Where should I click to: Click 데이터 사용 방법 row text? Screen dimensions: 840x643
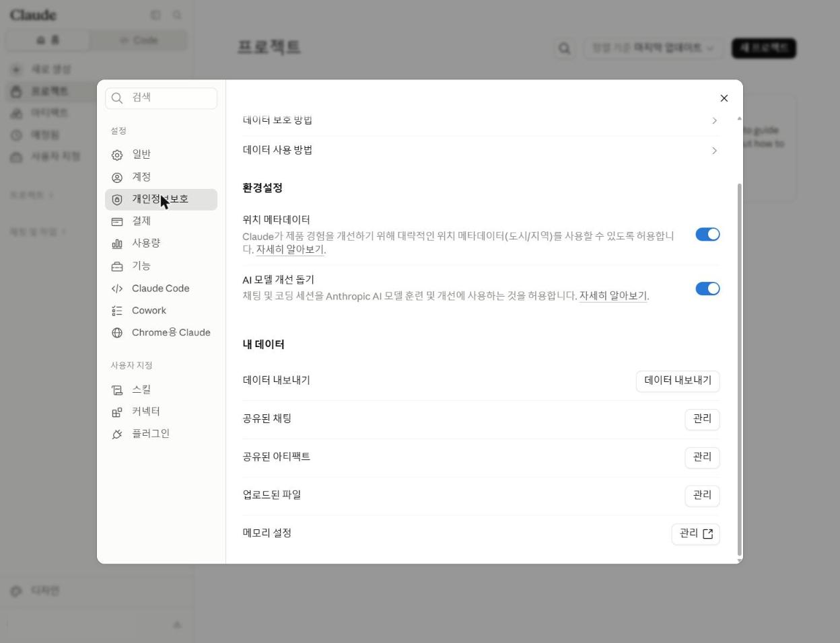click(x=277, y=151)
